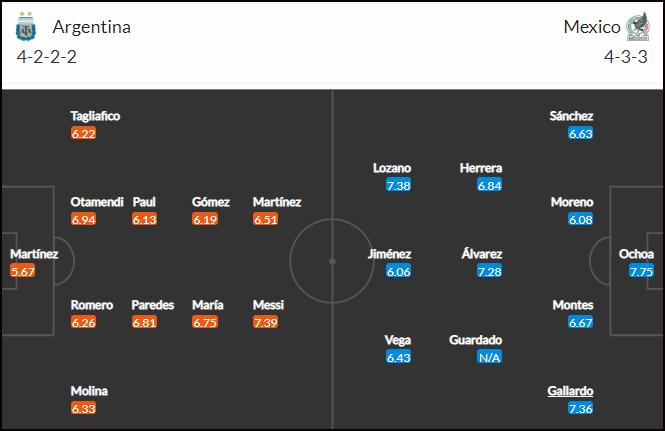This screenshot has width=665, height=431.
Task: Select player Sánchez in Mexico lineup
Action: click(571, 116)
